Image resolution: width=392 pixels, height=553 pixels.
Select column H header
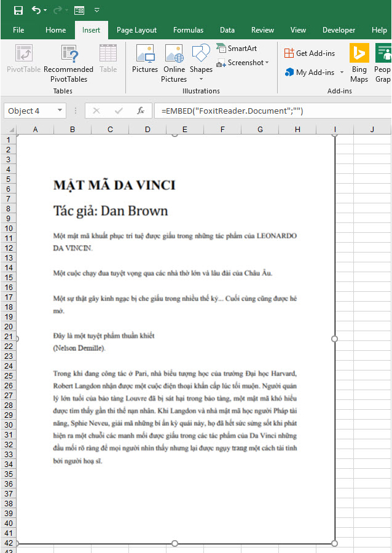(x=297, y=130)
